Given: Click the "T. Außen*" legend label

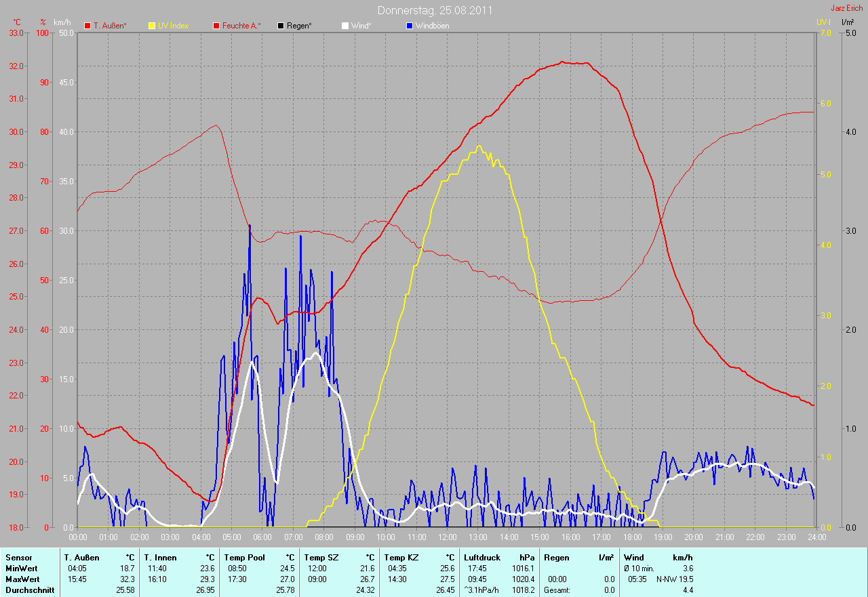Looking at the screenshot, I should (x=110, y=26).
